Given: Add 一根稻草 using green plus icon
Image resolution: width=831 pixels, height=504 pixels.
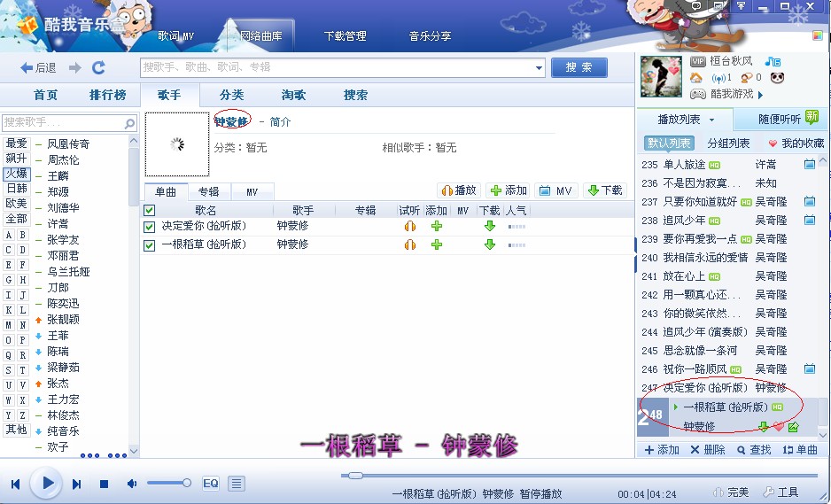Looking at the screenshot, I should pos(437,244).
